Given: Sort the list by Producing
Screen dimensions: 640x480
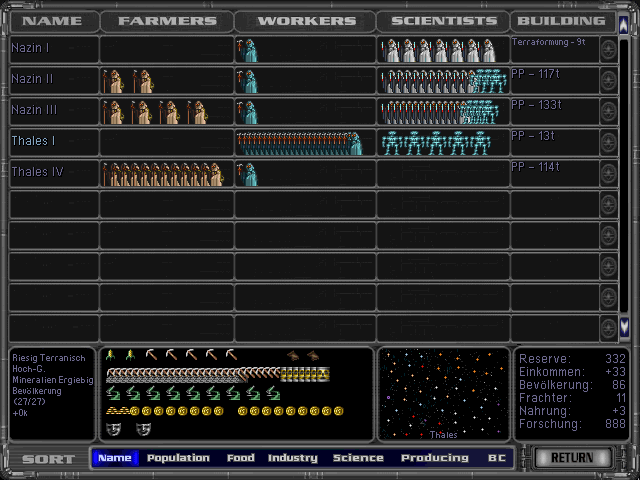Looking at the screenshot, I should tap(434, 458).
